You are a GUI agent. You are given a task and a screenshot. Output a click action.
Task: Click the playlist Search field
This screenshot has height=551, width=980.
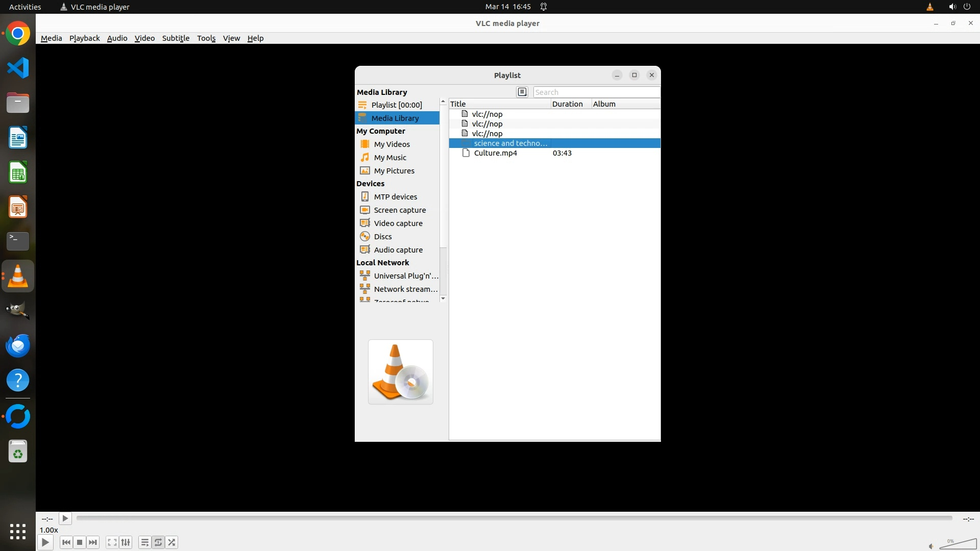(x=596, y=92)
